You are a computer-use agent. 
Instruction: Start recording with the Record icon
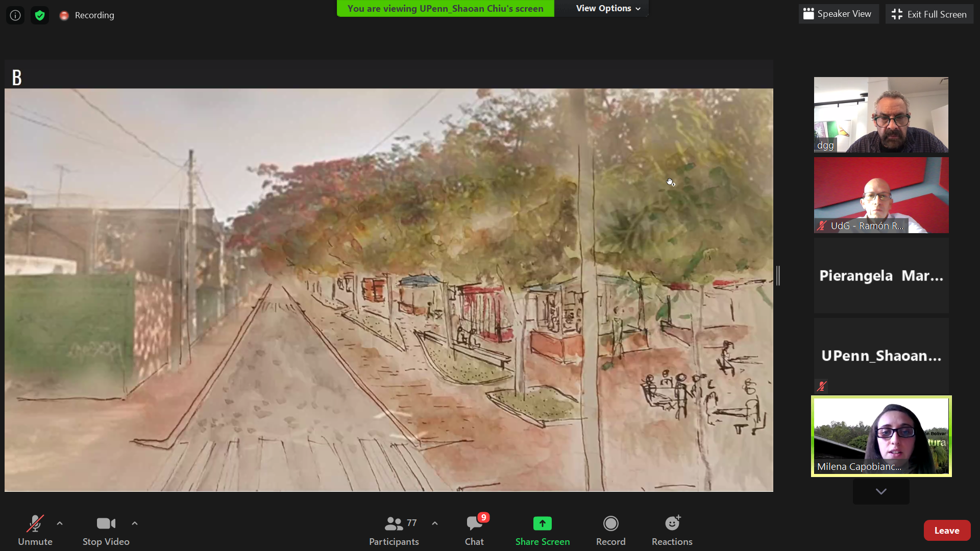point(610,523)
